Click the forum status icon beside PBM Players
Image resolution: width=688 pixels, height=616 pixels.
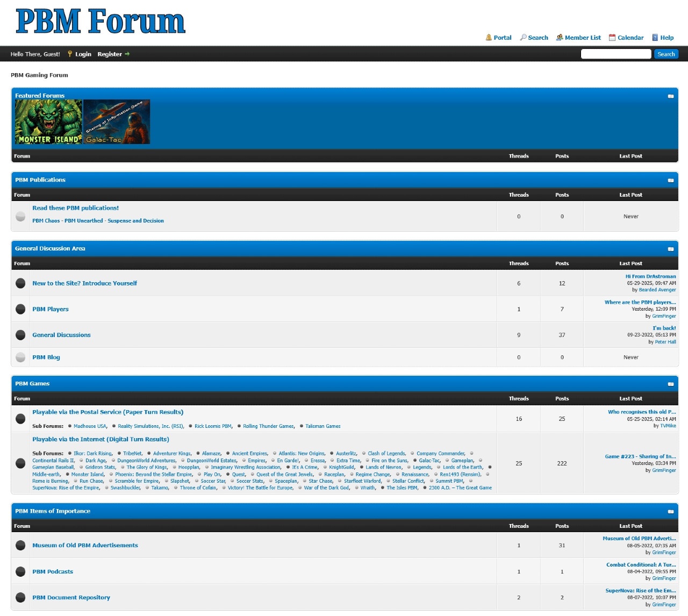(x=20, y=309)
